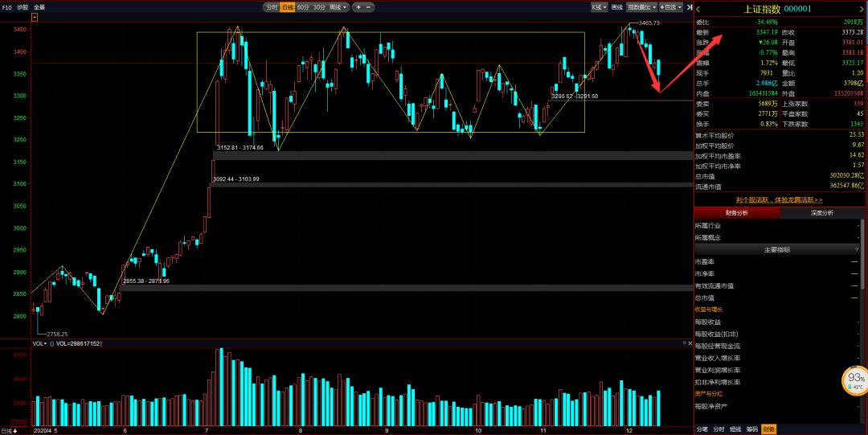The width and height of the screenshot is (868, 435).
Task: Switch chart to 分时 period
Action: 271,7
